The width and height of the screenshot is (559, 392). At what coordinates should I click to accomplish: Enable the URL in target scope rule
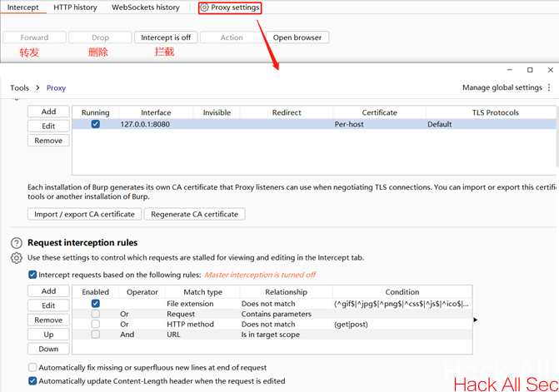[96, 335]
